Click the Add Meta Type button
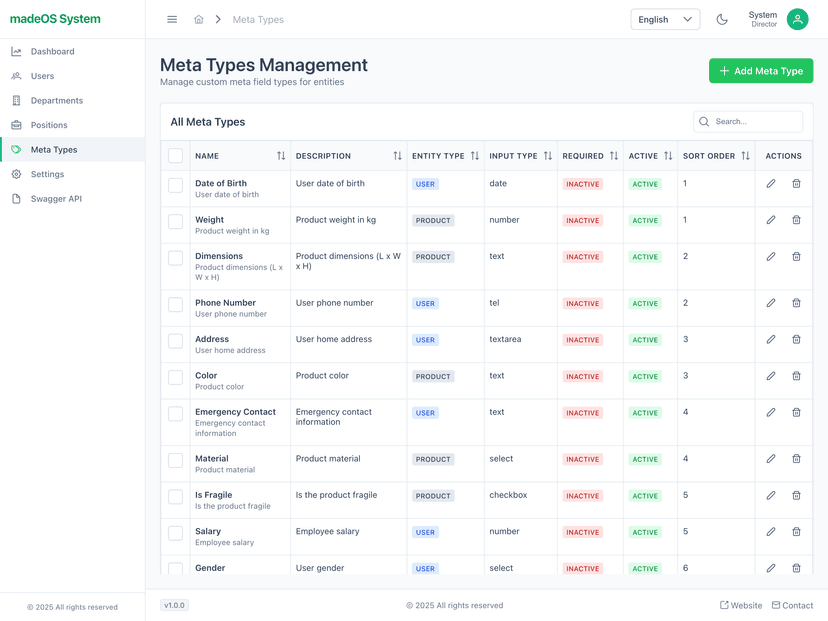Image resolution: width=828 pixels, height=621 pixels. click(761, 71)
